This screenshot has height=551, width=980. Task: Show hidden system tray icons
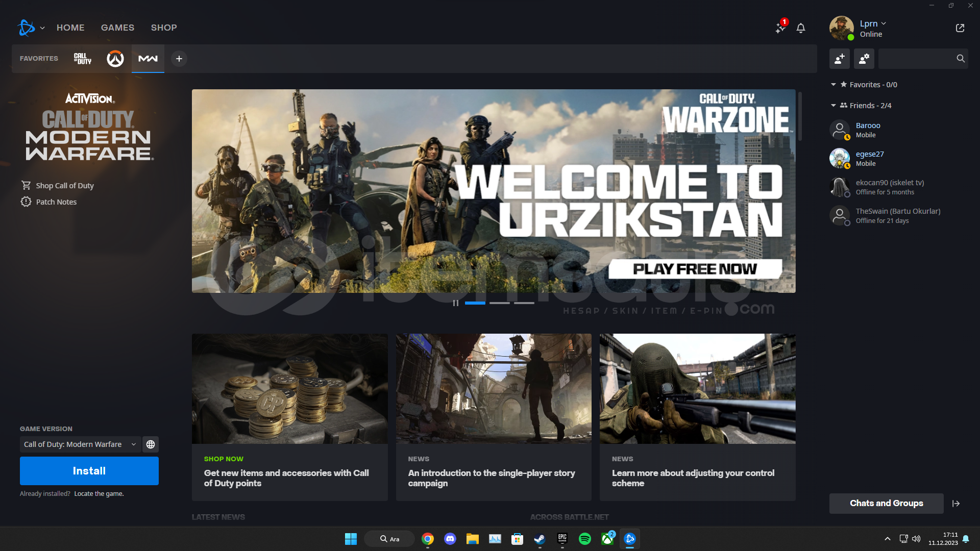click(888, 539)
